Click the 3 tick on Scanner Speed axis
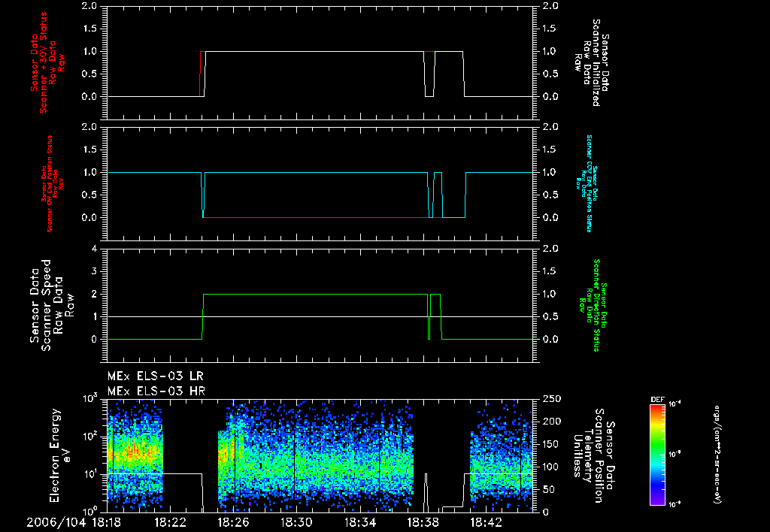The width and height of the screenshot is (770, 532). 94,271
